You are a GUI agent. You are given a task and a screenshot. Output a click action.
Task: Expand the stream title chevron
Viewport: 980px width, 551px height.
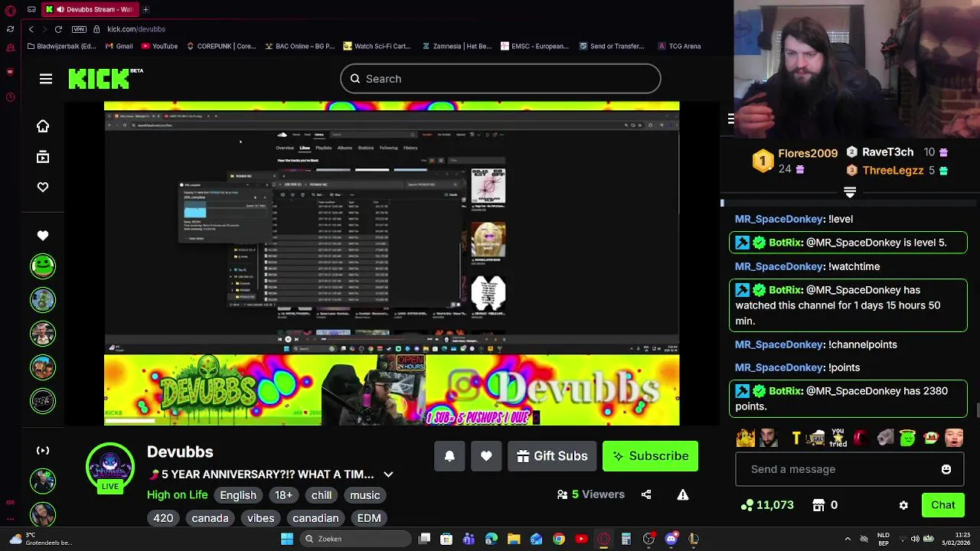(x=388, y=474)
